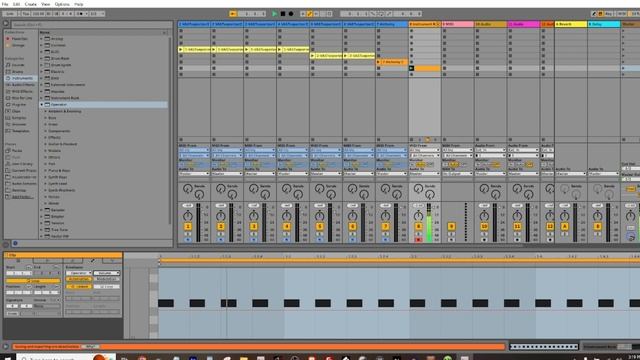Start playback with the Play button
Image resolution: width=640 pixels, height=360 pixels.
(x=275, y=13)
